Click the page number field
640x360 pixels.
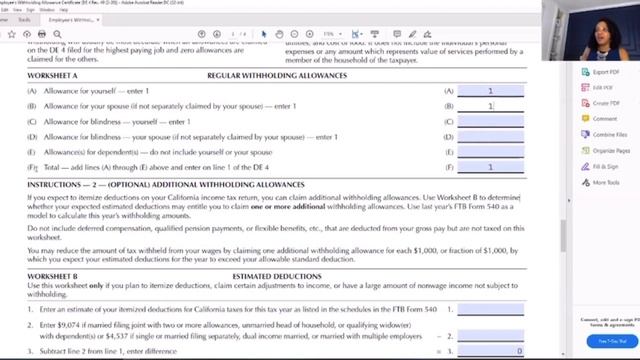(233, 34)
